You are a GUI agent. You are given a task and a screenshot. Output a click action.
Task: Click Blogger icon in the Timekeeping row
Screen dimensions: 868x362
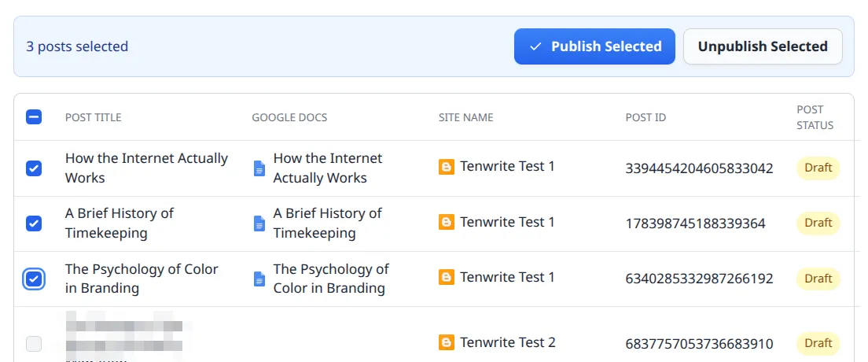click(446, 222)
